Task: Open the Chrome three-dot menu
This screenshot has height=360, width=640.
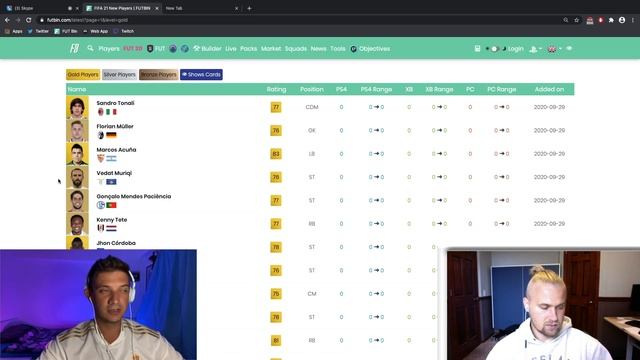Action: [x=633, y=20]
